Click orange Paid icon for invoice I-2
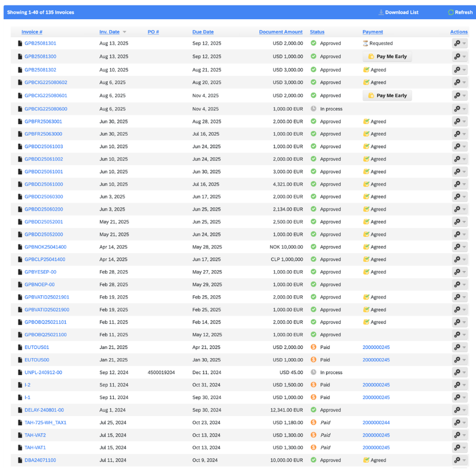Screen dimensions: 476x473 coord(314,384)
